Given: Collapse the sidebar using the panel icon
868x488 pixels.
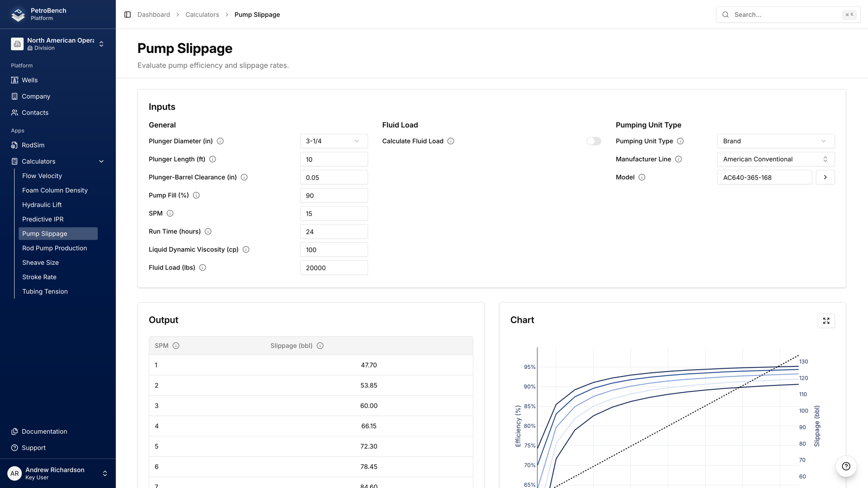Looking at the screenshot, I should tap(127, 14).
